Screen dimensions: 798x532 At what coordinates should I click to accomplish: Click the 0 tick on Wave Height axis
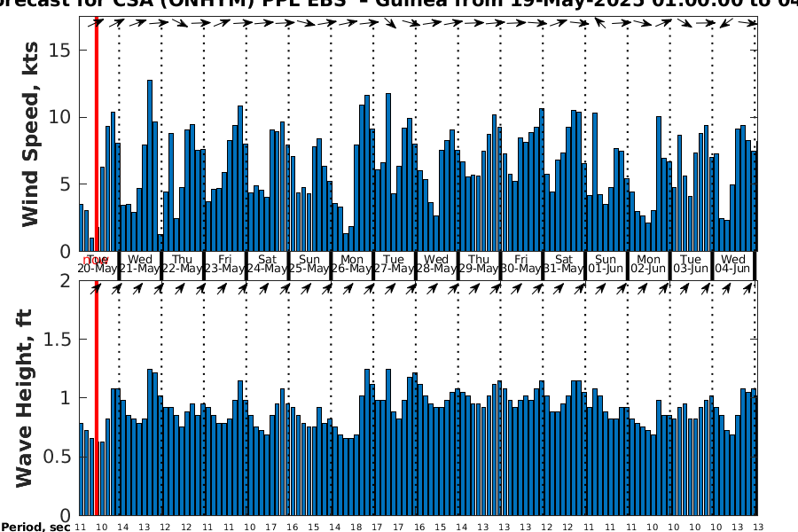pyautogui.click(x=66, y=515)
